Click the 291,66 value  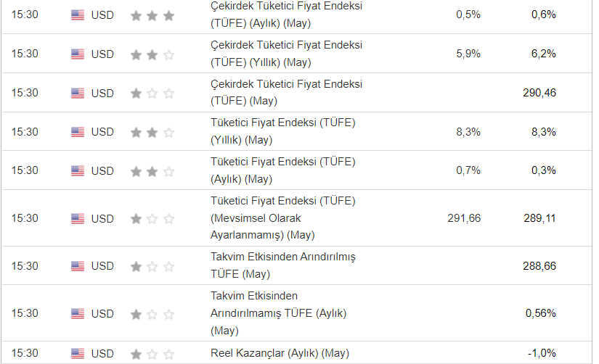point(464,218)
